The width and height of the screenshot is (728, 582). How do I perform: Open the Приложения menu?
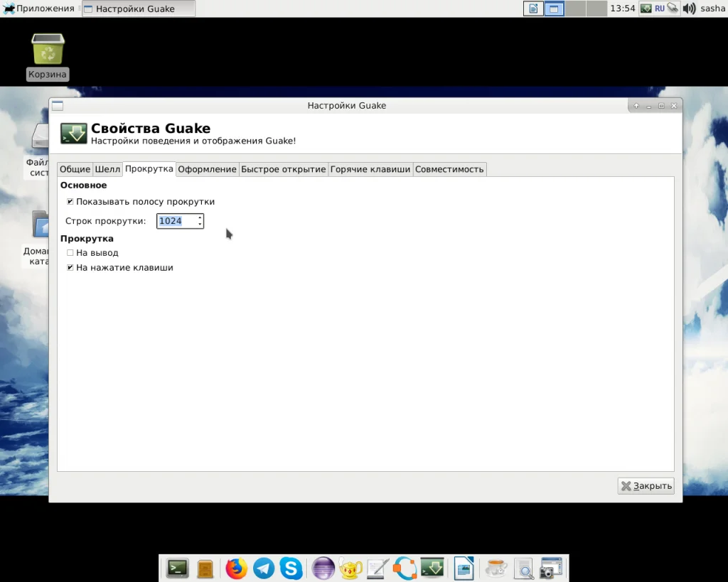[39, 9]
